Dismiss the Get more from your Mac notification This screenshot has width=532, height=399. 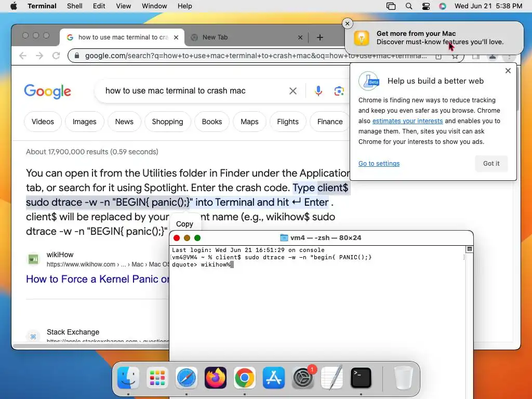[347, 23]
